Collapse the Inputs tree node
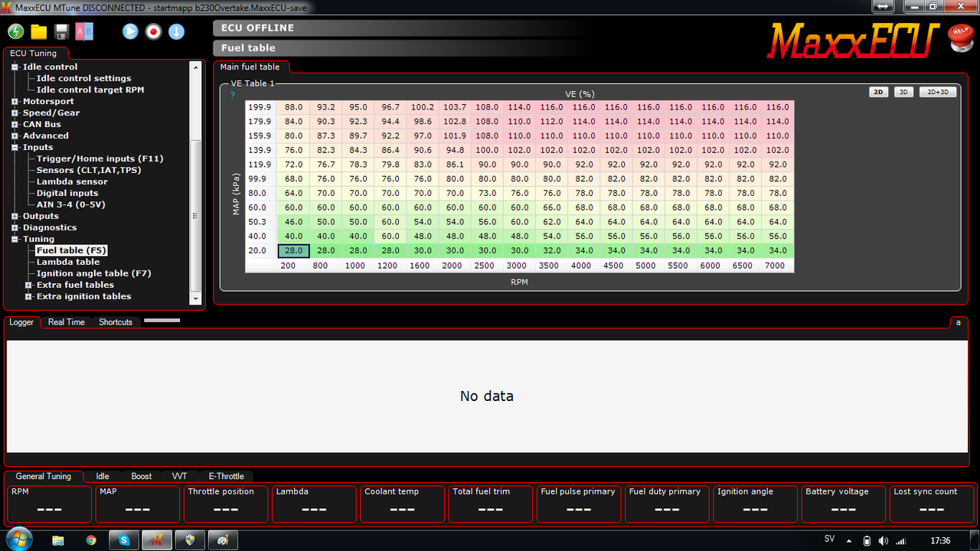The image size is (980, 551). click(x=15, y=147)
